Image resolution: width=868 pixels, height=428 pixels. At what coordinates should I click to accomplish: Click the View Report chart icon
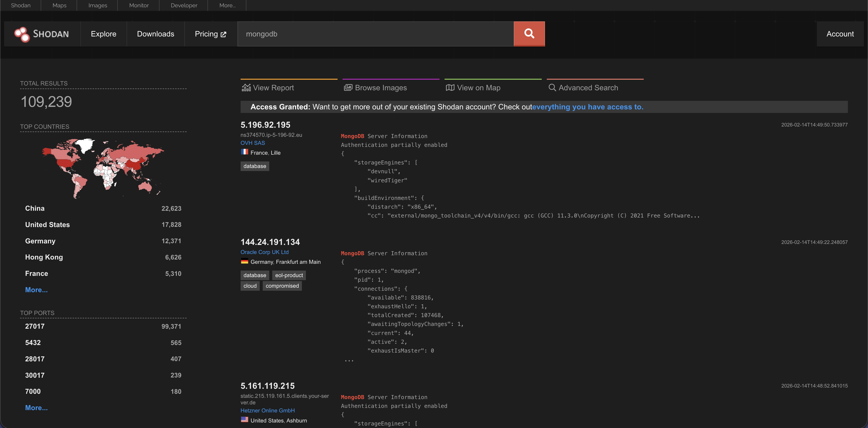(x=246, y=88)
